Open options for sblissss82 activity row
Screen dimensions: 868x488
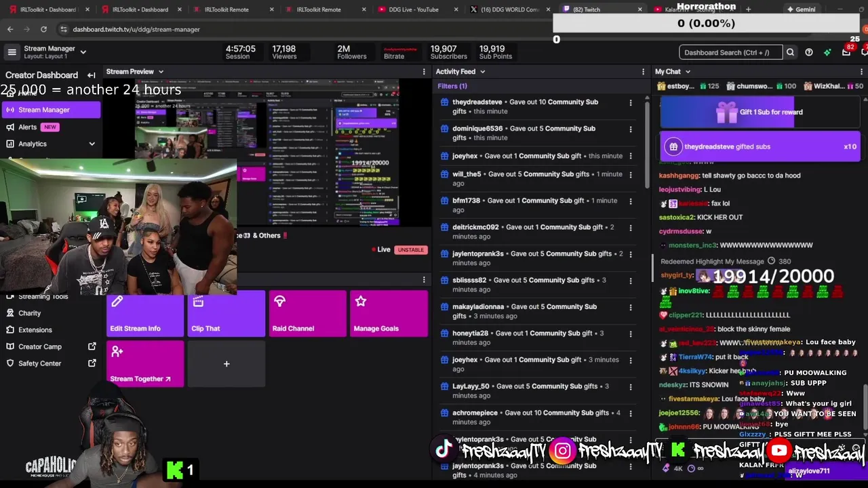pyautogui.click(x=631, y=281)
